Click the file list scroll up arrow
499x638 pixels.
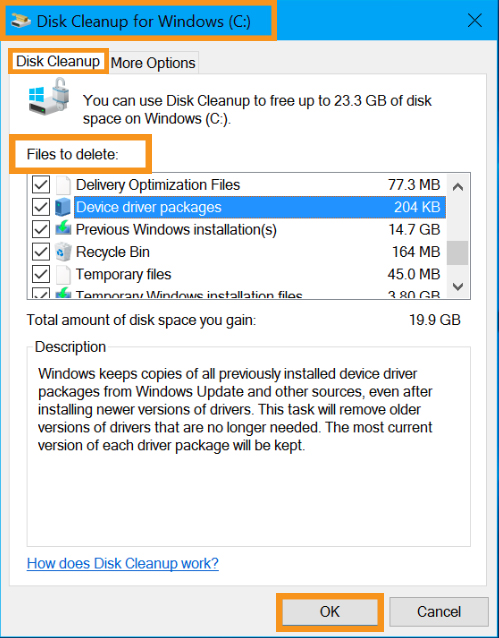tap(458, 187)
